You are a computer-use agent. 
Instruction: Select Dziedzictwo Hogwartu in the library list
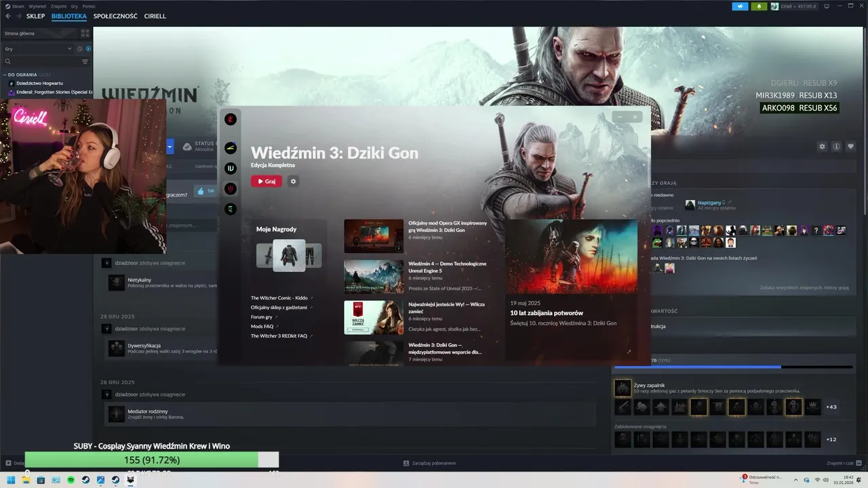coord(39,83)
